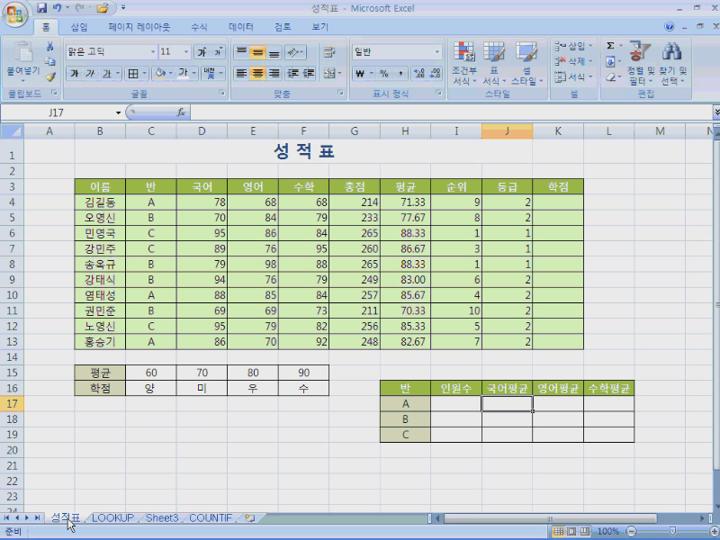Align text to the right
This screenshot has width=720, height=540.
tap(274, 73)
